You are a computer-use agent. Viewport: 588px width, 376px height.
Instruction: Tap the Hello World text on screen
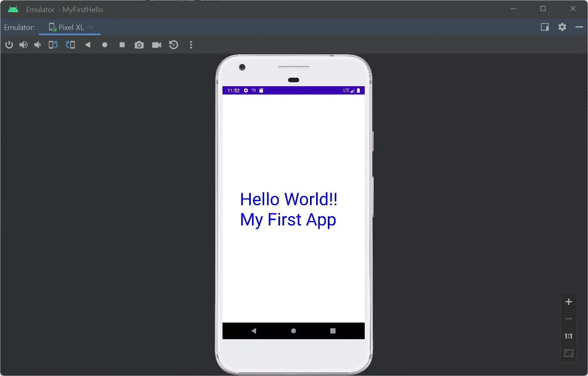point(288,199)
